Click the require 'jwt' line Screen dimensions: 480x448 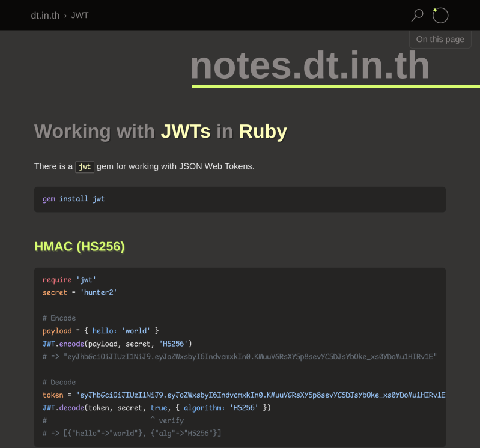pyautogui.click(x=69, y=280)
